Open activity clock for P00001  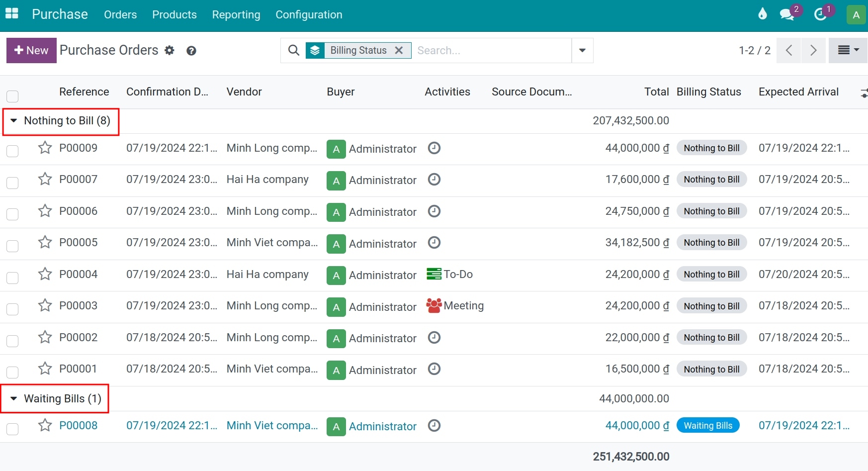(434, 369)
